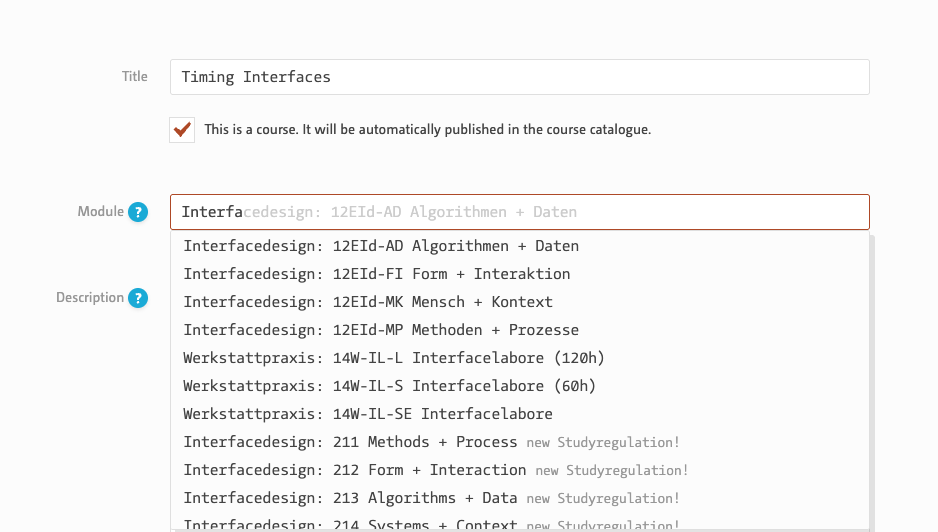Pick 213 Algorithms + Data option
938x532 pixels.
(x=519, y=498)
